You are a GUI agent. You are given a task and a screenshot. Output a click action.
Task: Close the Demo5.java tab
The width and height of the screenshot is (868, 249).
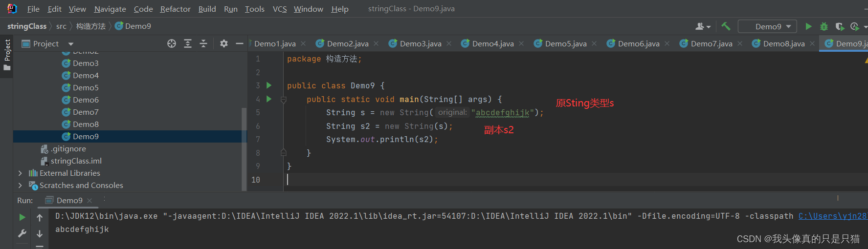(594, 43)
